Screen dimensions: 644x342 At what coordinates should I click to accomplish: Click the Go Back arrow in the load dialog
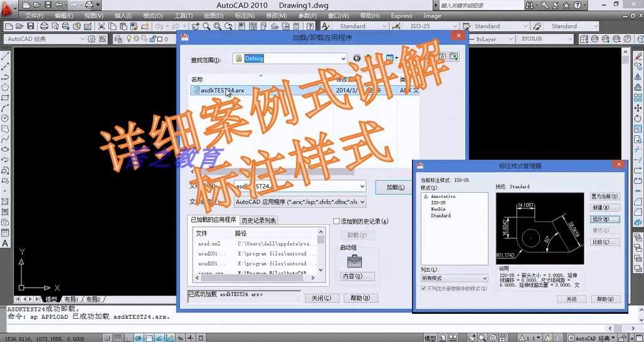357,58
